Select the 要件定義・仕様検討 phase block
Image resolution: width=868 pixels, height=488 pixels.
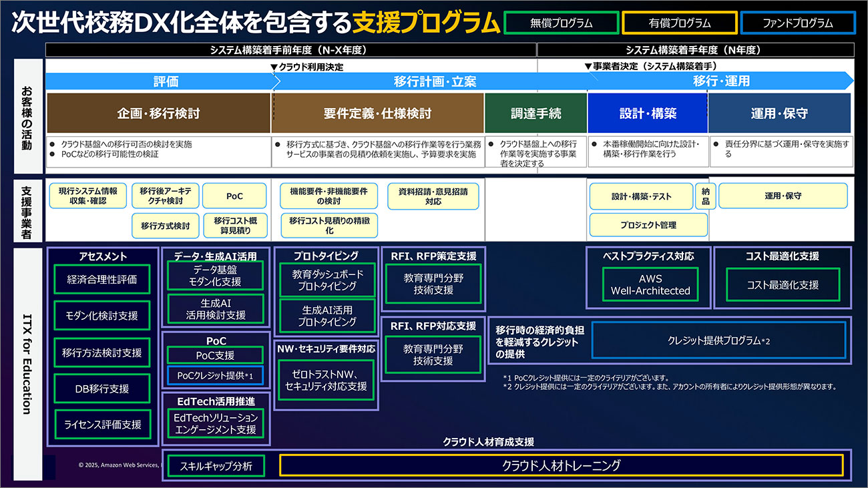click(377, 113)
